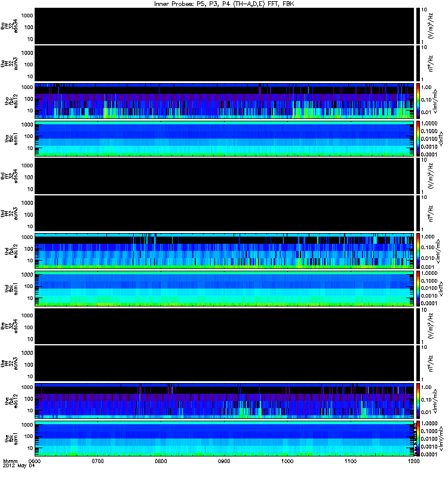Click the rainbow color bar beside thd fbk scm1
Screen dimensions: 448x478
pos(418,289)
